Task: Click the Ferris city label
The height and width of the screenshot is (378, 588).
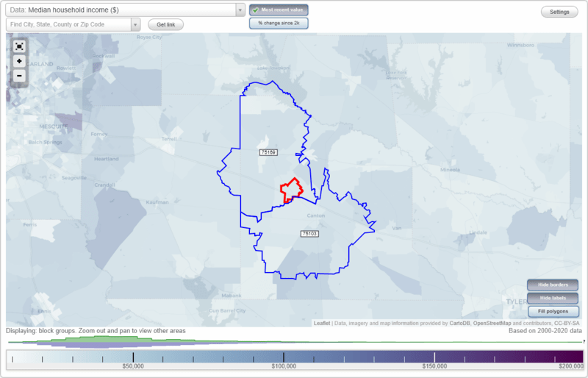Action: (x=30, y=225)
